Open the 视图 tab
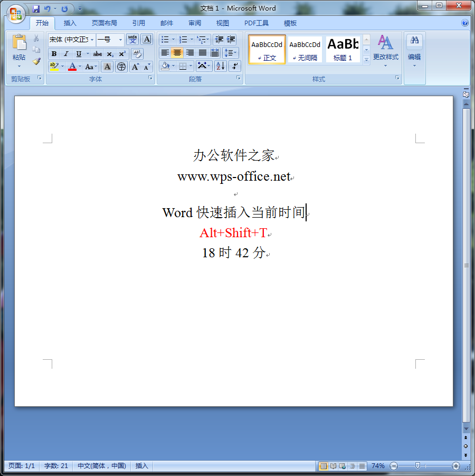The height and width of the screenshot is (476, 475). click(222, 23)
